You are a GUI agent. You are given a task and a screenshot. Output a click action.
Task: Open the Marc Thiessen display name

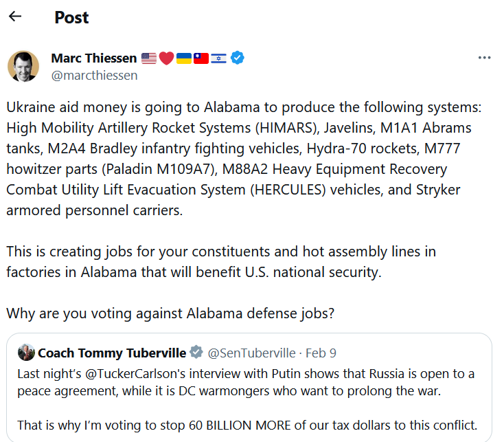93,58
